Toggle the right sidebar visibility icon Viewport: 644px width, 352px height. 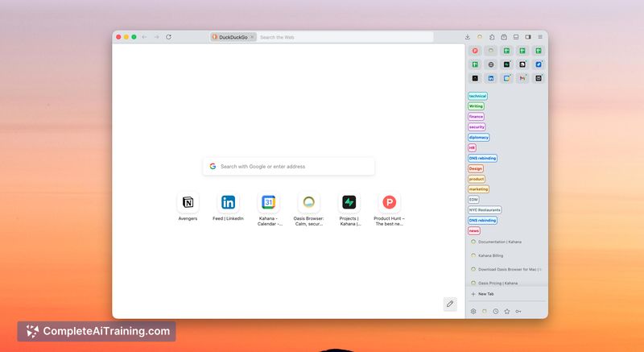(528, 37)
